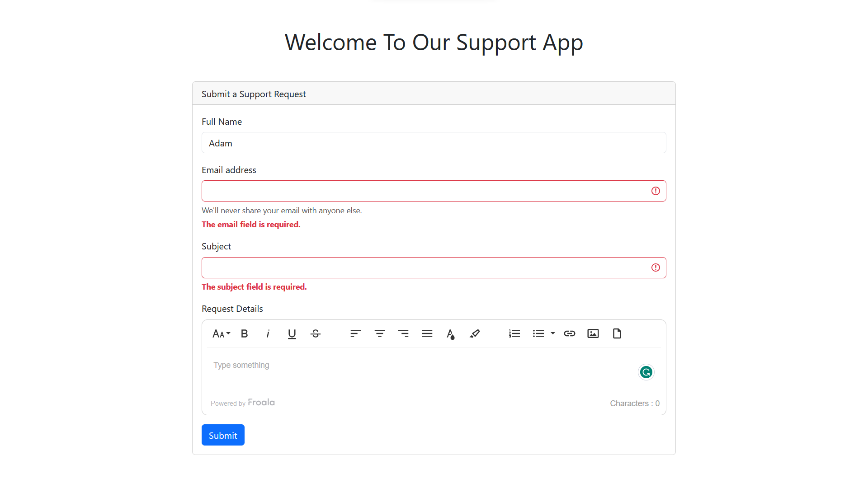The image size is (868, 488).
Task: Center align the editor text
Action: coord(379,333)
